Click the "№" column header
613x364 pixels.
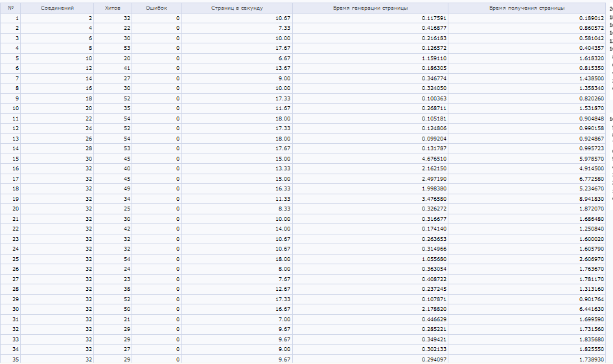tap(10, 8)
